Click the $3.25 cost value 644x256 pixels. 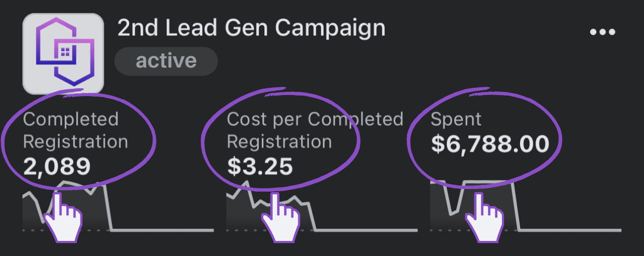[260, 166]
